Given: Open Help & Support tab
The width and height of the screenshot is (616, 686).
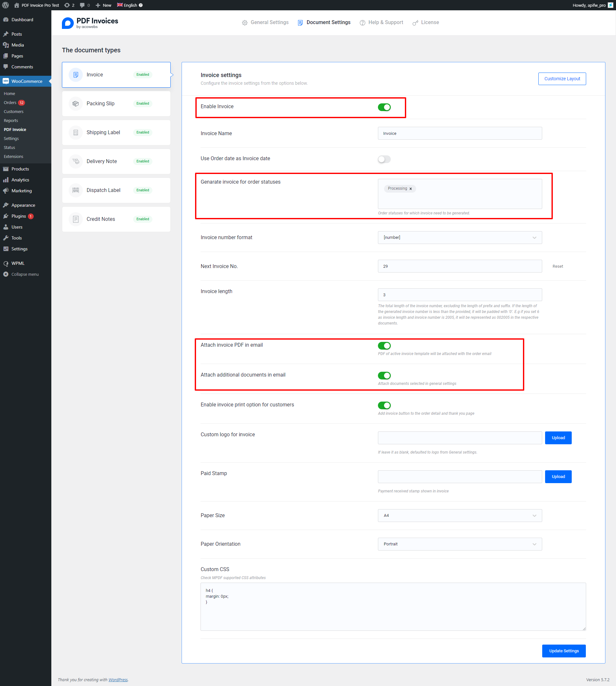Looking at the screenshot, I should pos(381,22).
